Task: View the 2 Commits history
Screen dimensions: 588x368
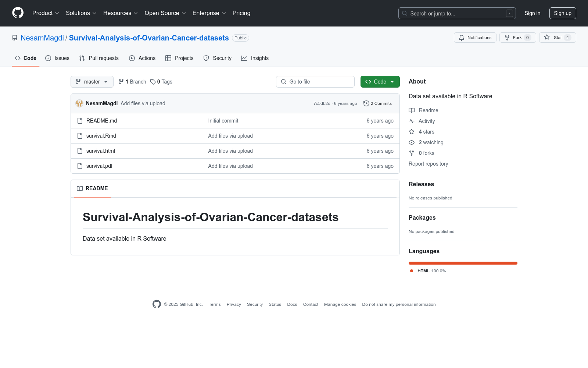Action: click(377, 103)
